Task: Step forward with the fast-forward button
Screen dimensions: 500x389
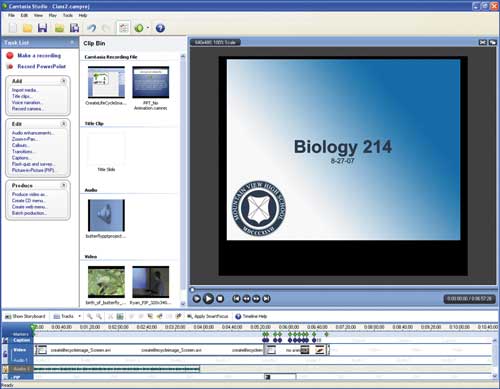Action: click(256, 299)
